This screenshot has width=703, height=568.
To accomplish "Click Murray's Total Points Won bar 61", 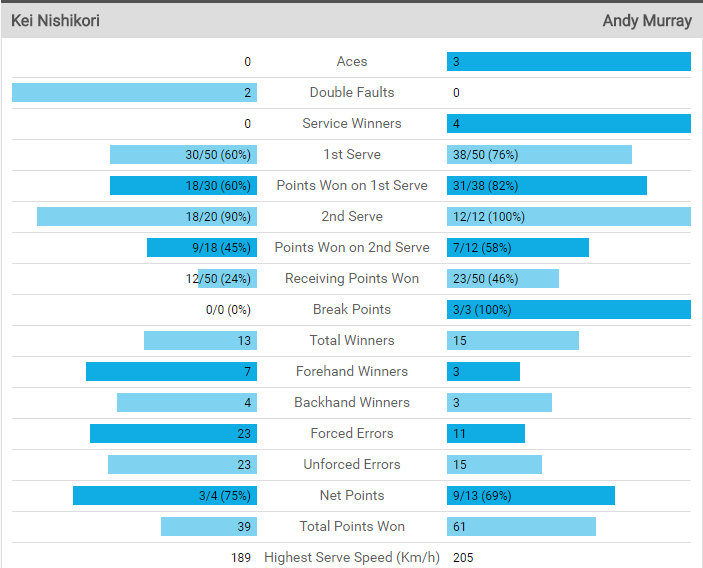I will coord(521,527).
